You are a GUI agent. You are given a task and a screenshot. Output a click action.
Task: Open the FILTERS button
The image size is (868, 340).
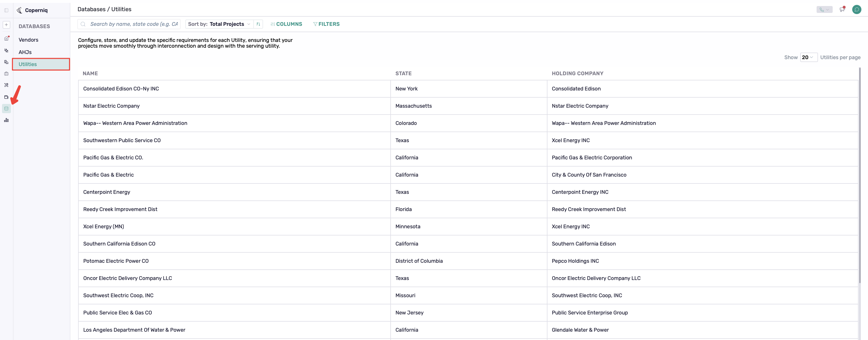tap(326, 24)
